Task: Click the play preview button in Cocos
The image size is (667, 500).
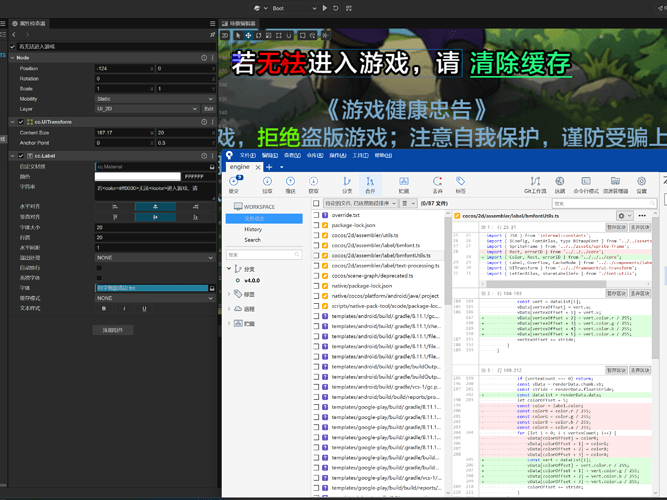Action: click(325, 8)
